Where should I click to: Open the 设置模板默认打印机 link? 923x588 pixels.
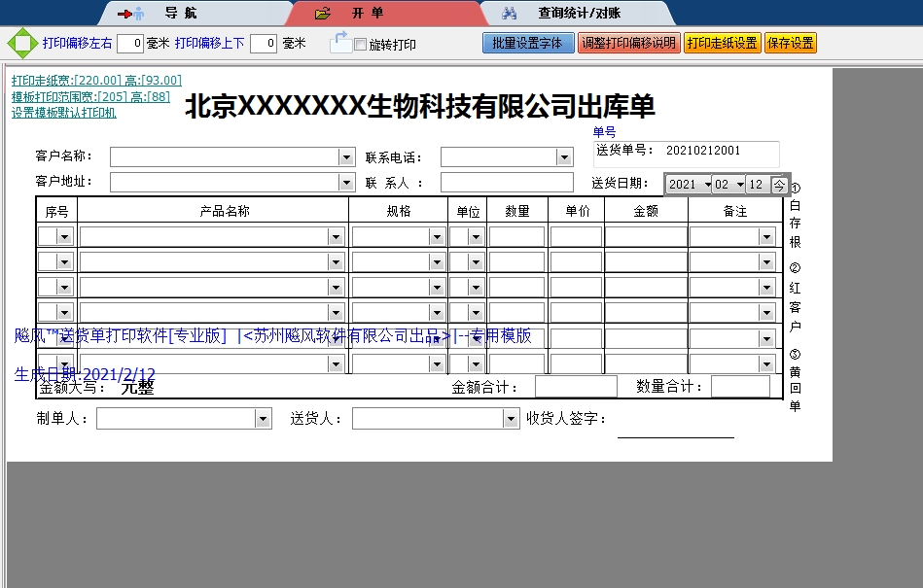(64, 113)
